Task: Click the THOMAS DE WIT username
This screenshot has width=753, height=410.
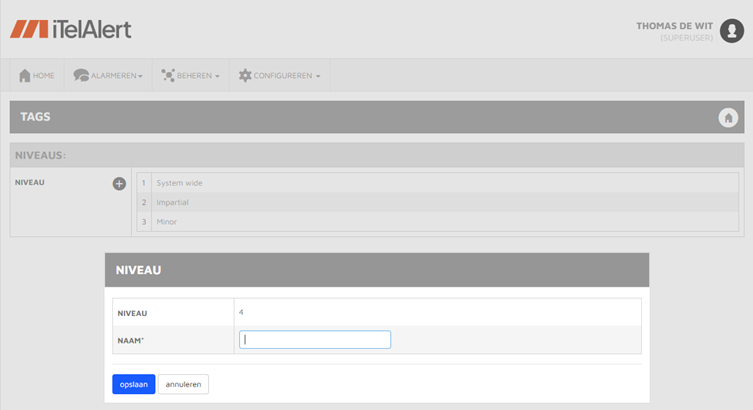Action: (x=674, y=26)
